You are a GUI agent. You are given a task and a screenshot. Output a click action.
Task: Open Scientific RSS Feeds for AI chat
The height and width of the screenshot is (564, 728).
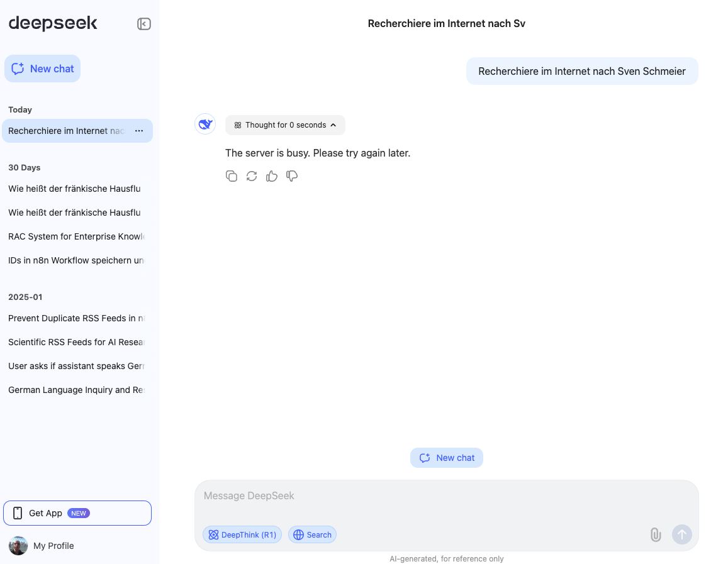pyautogui.click(x=77, y=342)
